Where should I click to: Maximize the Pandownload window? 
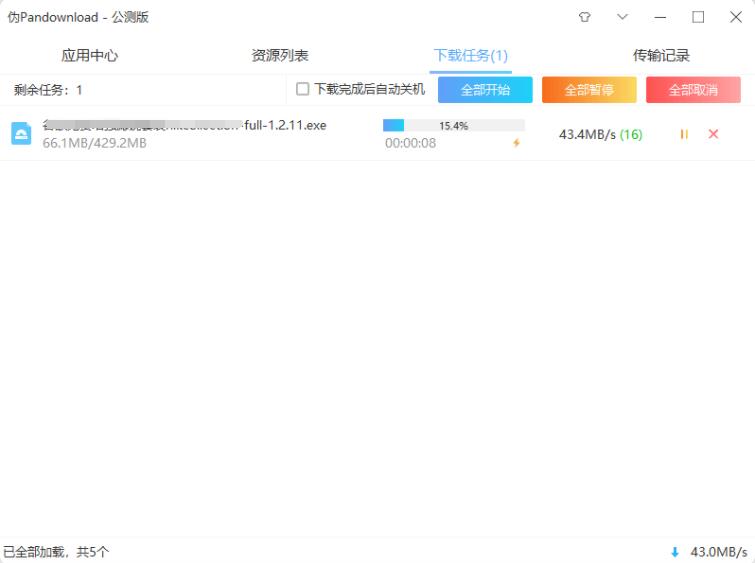tap(698, 17)
